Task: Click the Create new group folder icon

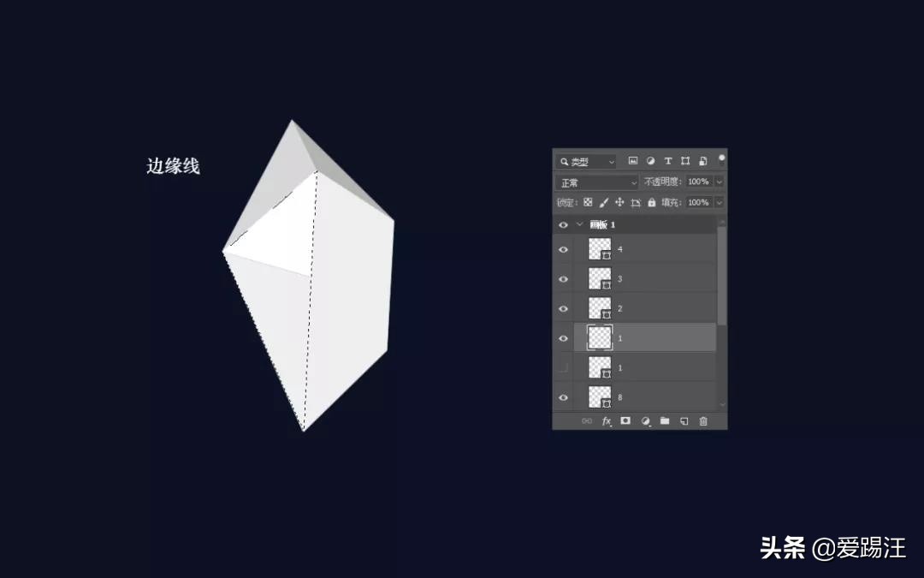Action: [x=665, y=421]
